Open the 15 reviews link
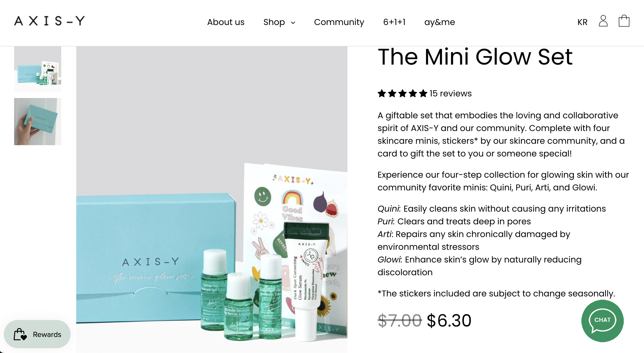The image size is (644, 353). (x=451, y=93)
